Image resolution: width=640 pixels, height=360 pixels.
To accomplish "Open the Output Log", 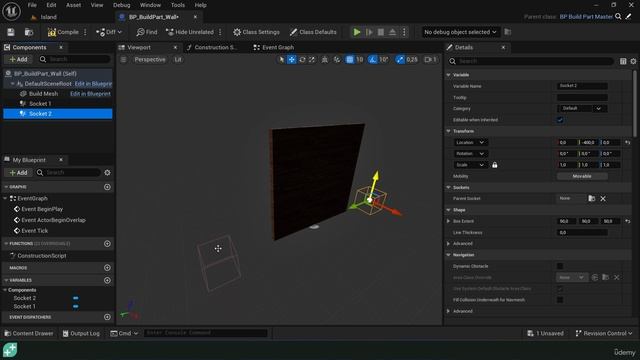I will point(81,333).
